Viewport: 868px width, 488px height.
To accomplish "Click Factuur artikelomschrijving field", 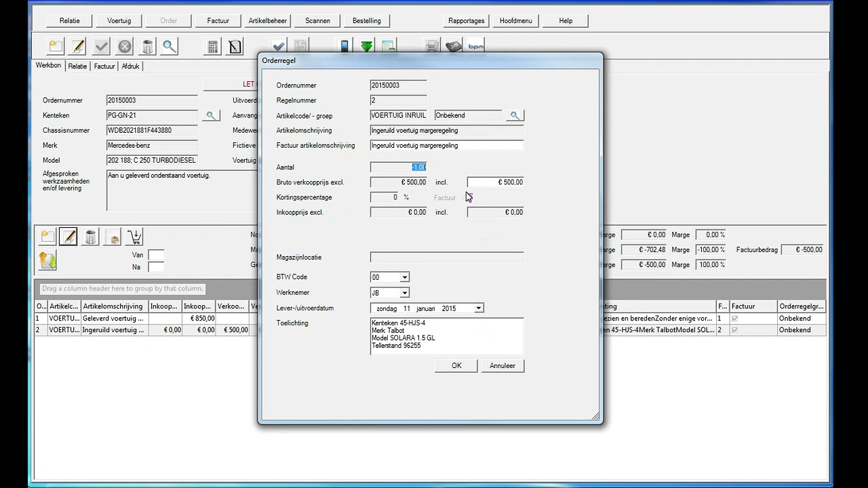I will click(x=447, y=146).
